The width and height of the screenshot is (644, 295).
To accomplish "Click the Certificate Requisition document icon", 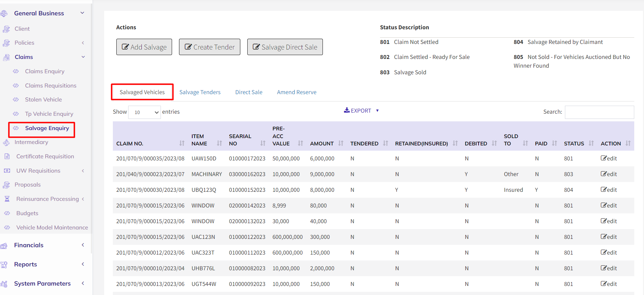I will tap(7, 157).
